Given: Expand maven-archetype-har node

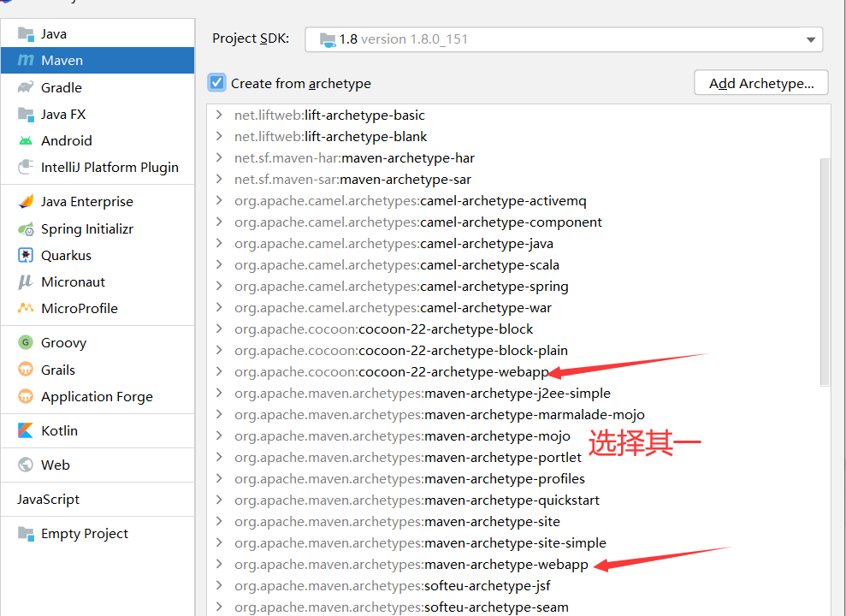Looking at the screenshot, I should pyautogui.click(x=219, y=157).
